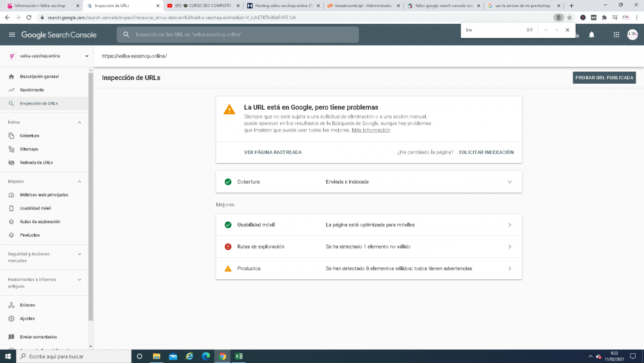644x363 pixels.
Task: Open Excel from the taskbar
Action: [239, 357]
